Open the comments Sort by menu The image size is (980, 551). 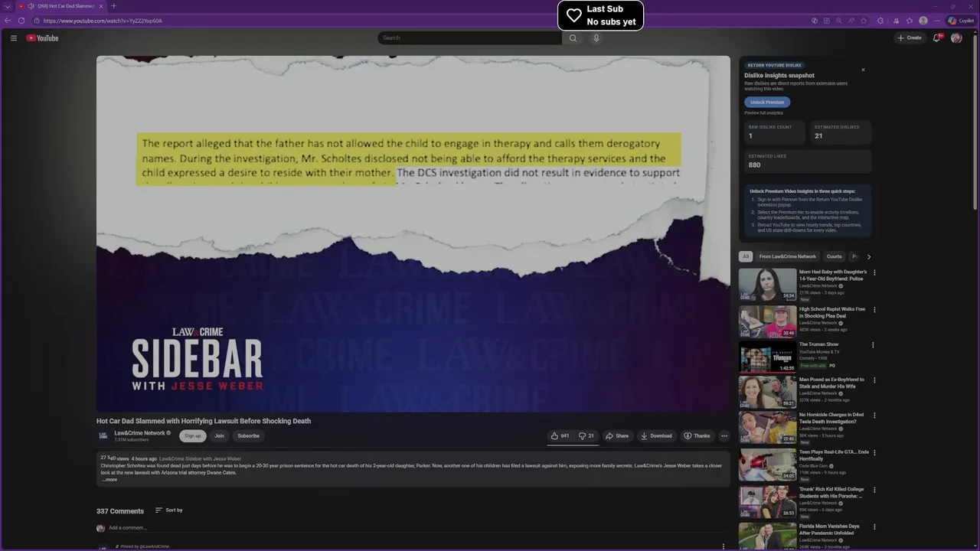click(168, 510)
